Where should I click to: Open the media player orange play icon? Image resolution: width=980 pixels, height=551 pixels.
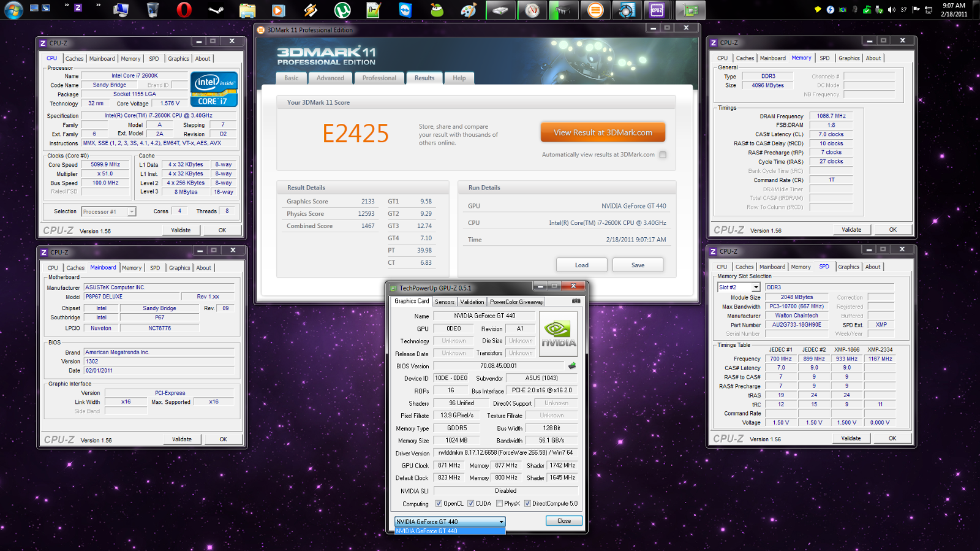pos(279,10)
